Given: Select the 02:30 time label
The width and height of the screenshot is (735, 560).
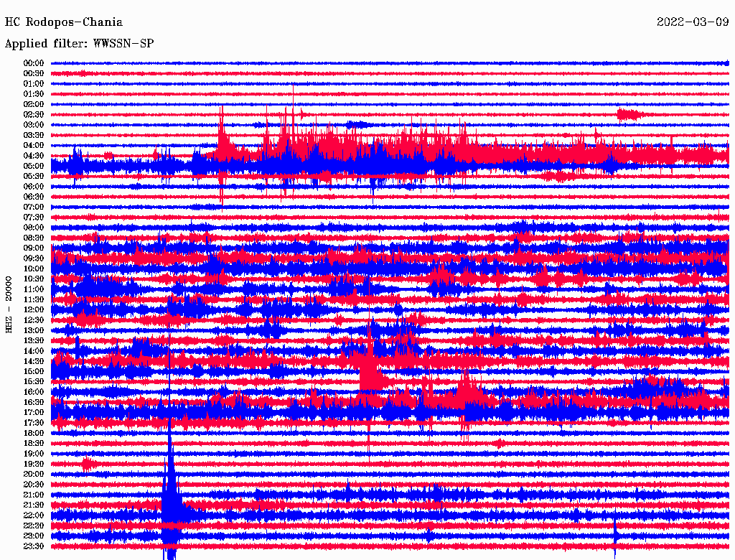Looking at the screenshot, I should [34, 114].
